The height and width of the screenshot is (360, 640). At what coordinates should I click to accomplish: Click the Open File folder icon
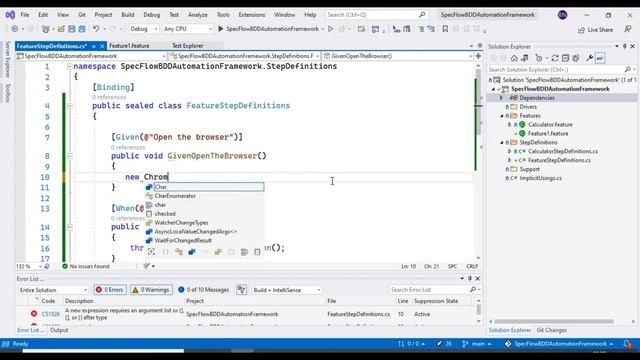[61, 29]
